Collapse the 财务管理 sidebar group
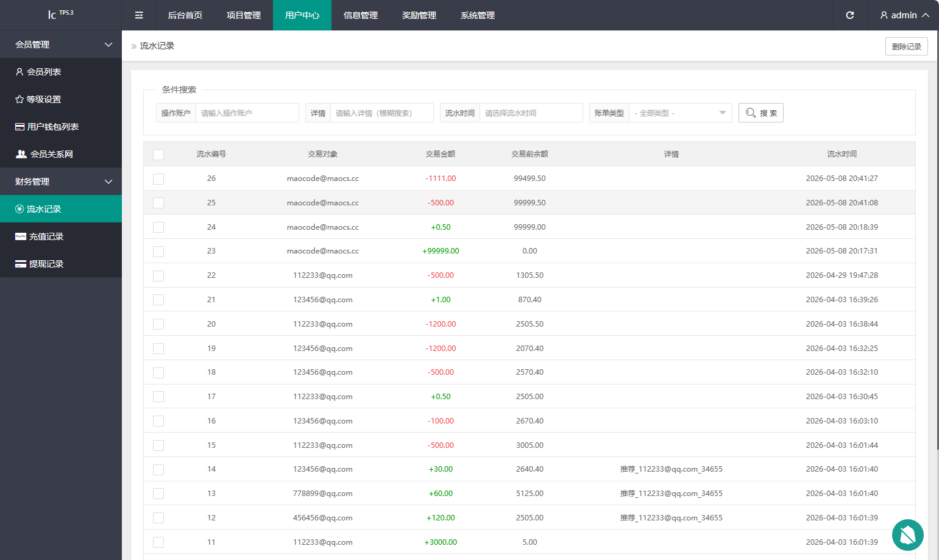The height and width of the screenshot is (560, 939). pos(61,182)
